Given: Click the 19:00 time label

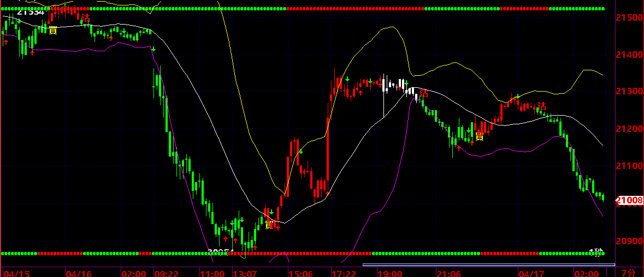Looking at the screenshot, I should click(389, 273).
